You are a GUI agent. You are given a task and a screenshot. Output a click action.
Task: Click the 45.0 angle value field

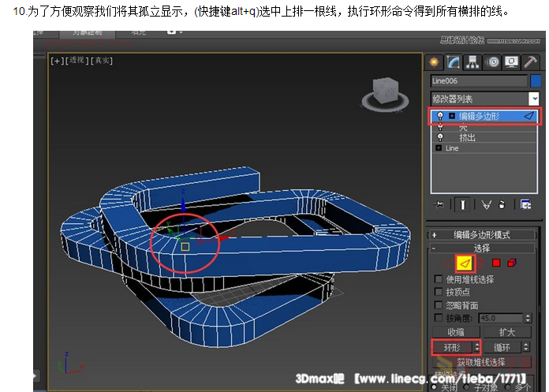501,318
